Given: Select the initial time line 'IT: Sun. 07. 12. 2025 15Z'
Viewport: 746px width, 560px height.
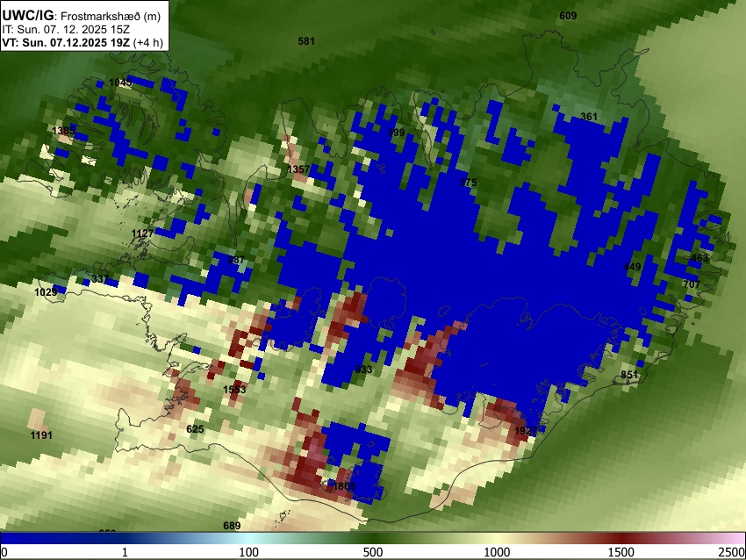Looking at the screenshot, I should (x=66, y=30).
